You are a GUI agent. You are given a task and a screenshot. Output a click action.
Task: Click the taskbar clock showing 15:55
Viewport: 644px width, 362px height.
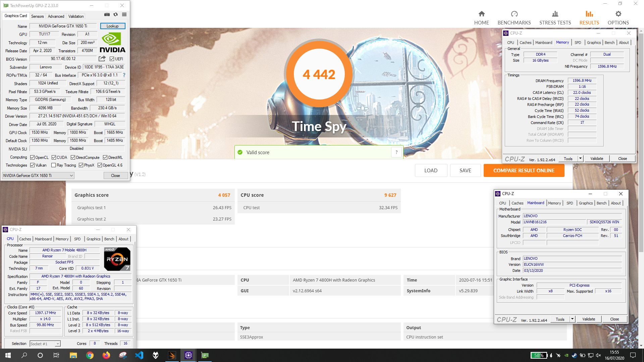click(614, 355)
